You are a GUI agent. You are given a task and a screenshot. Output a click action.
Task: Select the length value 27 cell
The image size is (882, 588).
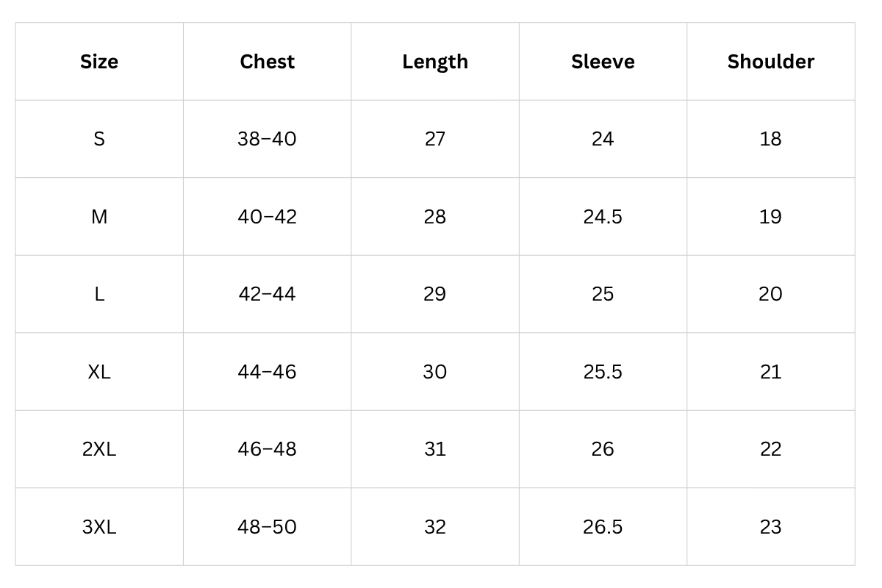pos(435,139)
